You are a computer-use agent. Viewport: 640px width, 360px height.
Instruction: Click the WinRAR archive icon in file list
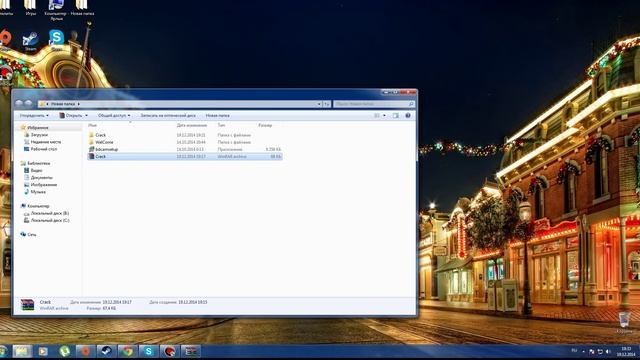pos(91,156)
